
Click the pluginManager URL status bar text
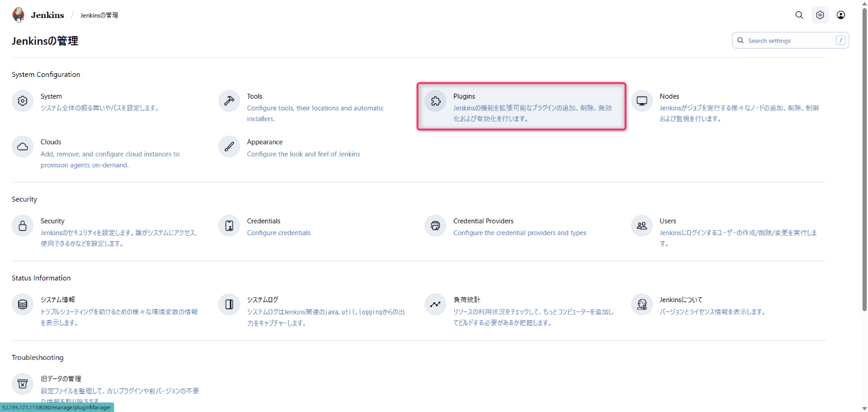coord(57,408)
